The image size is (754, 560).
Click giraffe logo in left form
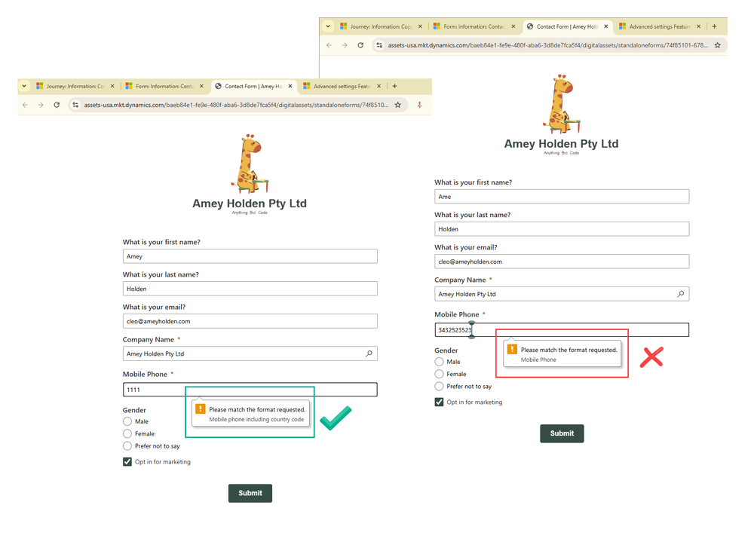[x=250, y=164]
